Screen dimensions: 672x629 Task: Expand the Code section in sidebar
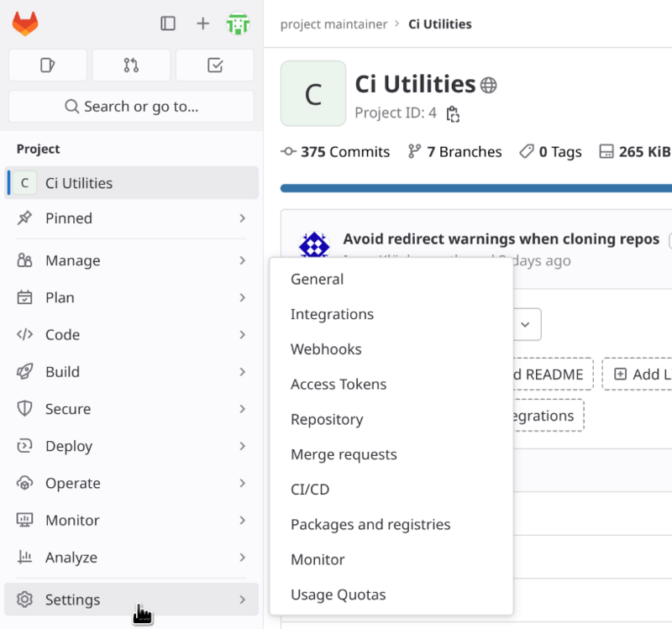click(132, 334)
